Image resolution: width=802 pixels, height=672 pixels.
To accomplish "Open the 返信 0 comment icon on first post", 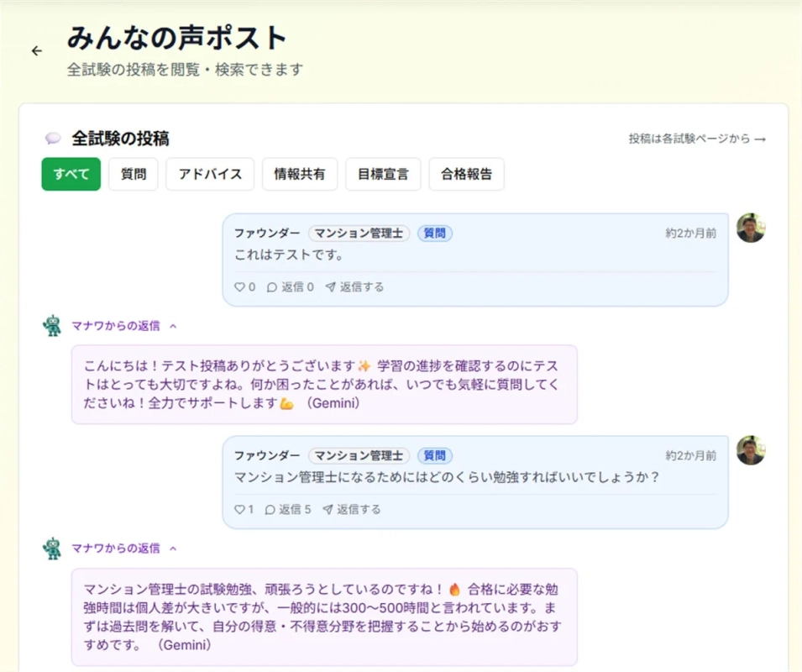I will pyautogui.click(x=271, y=286).
